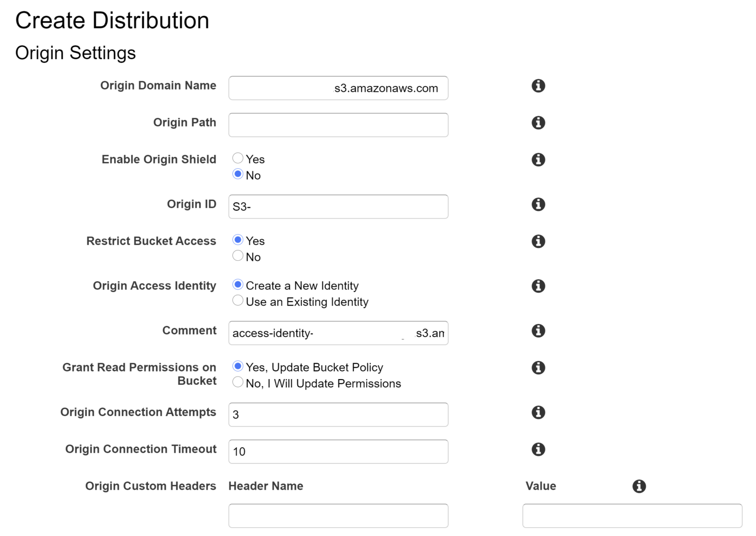Open the Origin ID info icon
Viewport: 756px width, 536px height.
[538, 204]
